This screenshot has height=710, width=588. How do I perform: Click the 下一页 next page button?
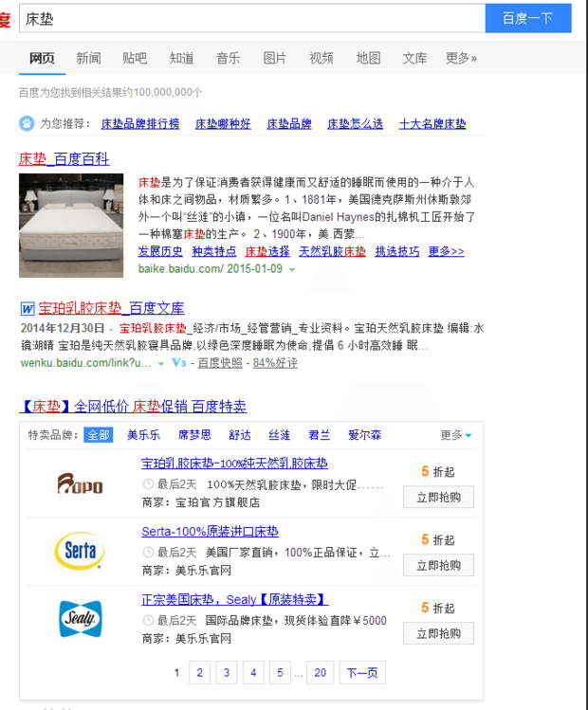(362, 672)
